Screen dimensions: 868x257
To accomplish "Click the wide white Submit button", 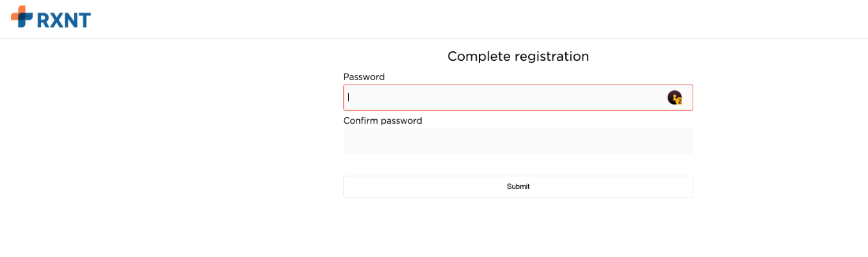I will [x=518, y=187].
